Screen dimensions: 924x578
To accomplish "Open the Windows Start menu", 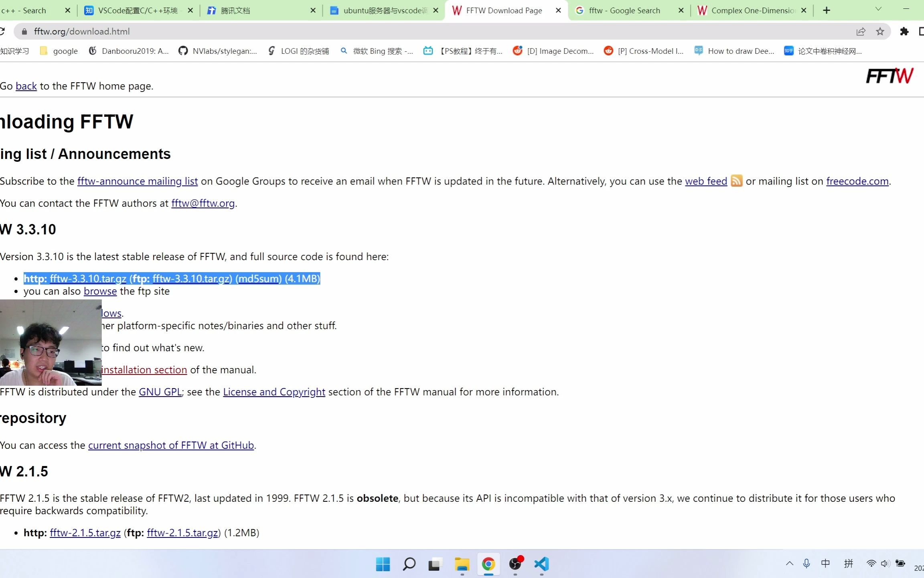I will click(x=383, y=564).
